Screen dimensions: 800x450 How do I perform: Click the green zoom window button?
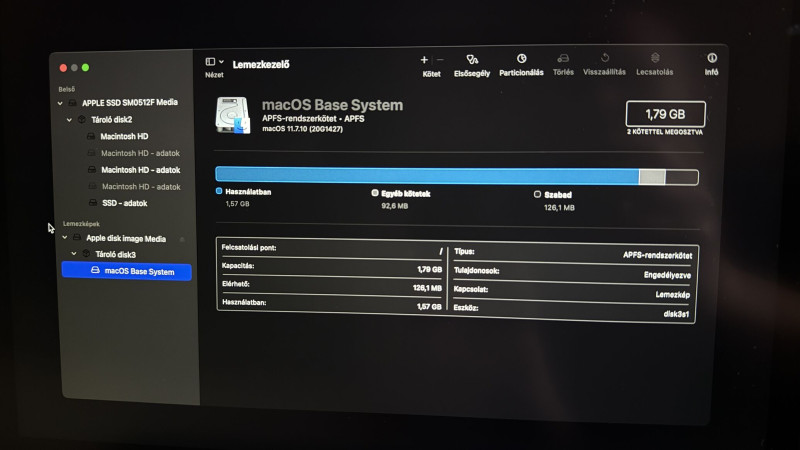pyautogui.click(x=85, y=67)
